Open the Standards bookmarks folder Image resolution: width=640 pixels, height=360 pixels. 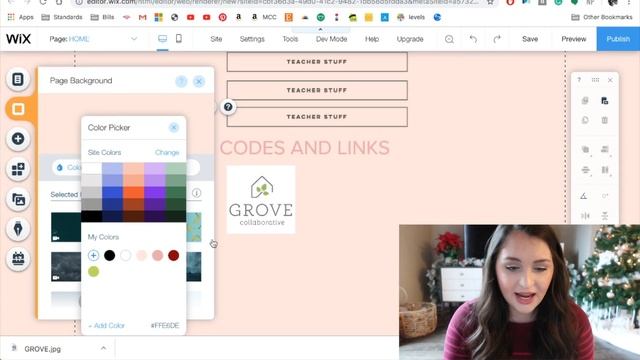[x=62, y=17]
